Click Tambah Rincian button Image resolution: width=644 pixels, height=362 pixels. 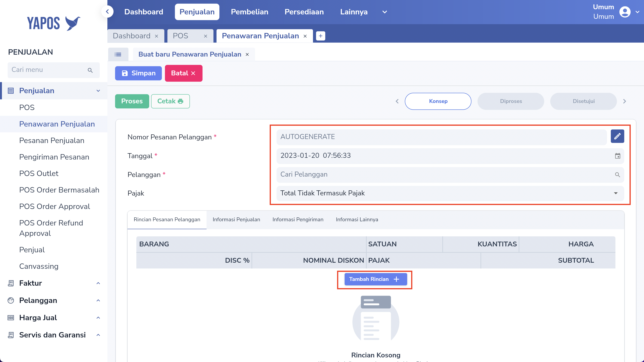[x=376, y=279]
